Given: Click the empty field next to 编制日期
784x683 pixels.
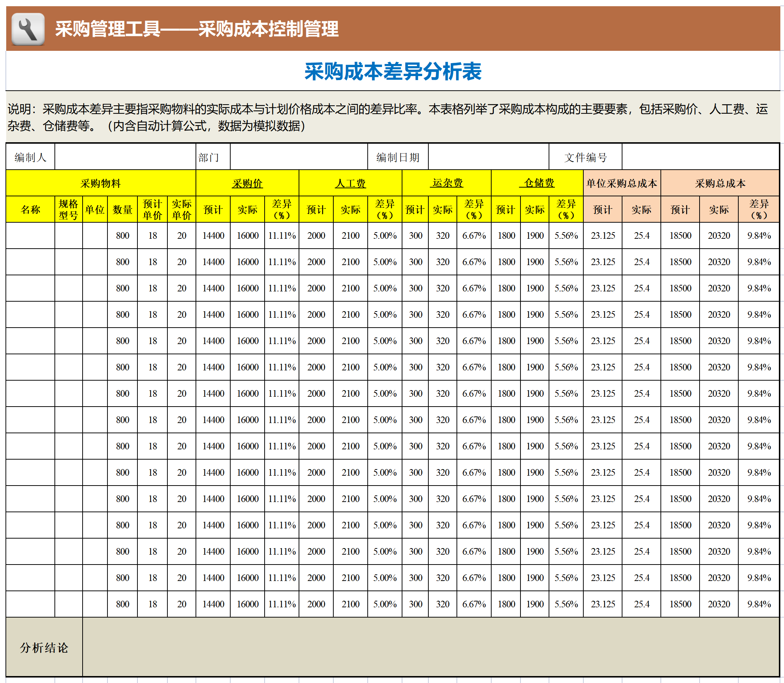Looking at the screenshot, I should click(x=488, y=157).
